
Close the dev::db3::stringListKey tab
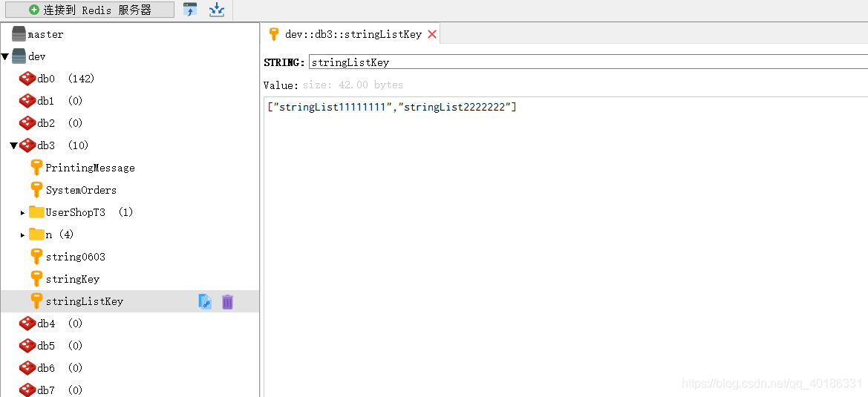point(432,34)
